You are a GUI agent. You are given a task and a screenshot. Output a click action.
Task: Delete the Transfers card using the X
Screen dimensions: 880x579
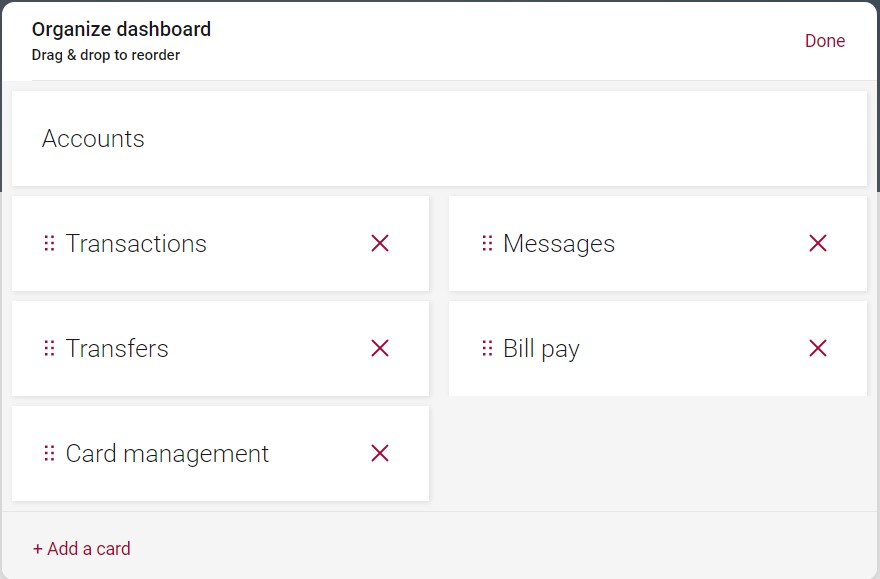pyautogui.click(x=380, y=348)
